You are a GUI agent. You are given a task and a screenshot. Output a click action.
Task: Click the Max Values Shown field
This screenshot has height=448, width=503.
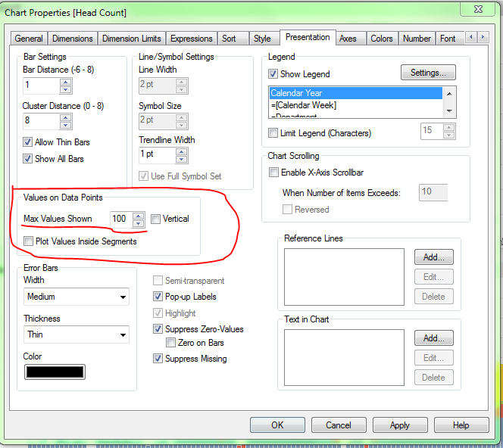coord(121,219)
